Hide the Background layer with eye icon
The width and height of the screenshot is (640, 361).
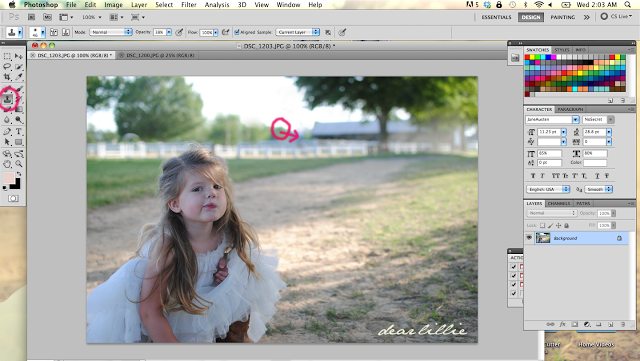(529, 238)
